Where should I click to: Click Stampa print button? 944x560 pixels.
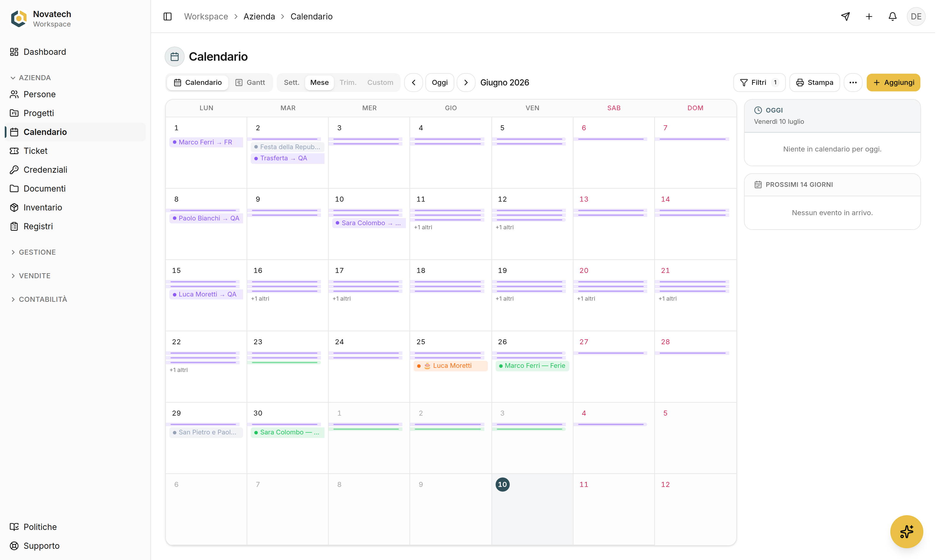814,83
